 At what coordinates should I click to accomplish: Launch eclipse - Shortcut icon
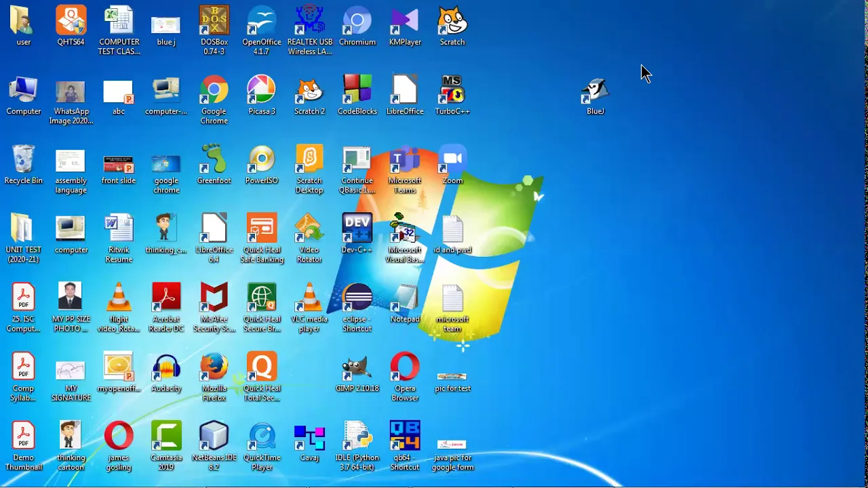tap(357, 308)
